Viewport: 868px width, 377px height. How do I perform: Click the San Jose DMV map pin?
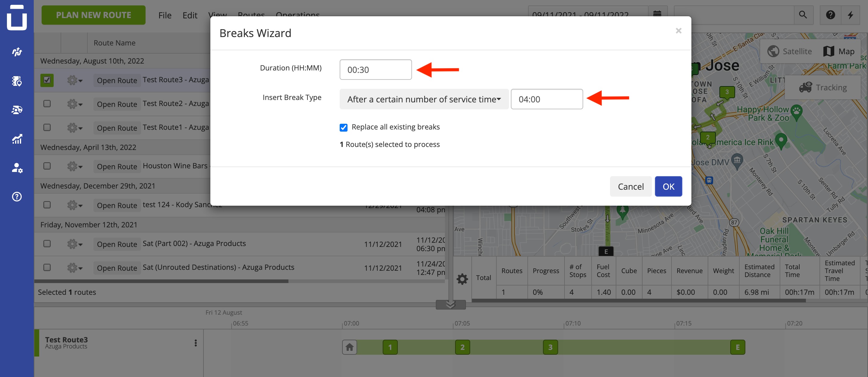(737, 162)
